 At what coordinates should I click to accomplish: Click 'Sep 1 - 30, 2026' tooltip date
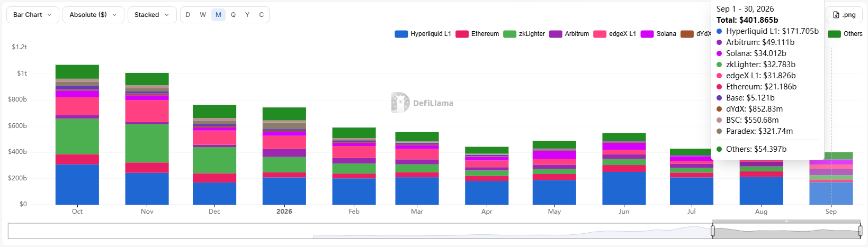[745, 9]
